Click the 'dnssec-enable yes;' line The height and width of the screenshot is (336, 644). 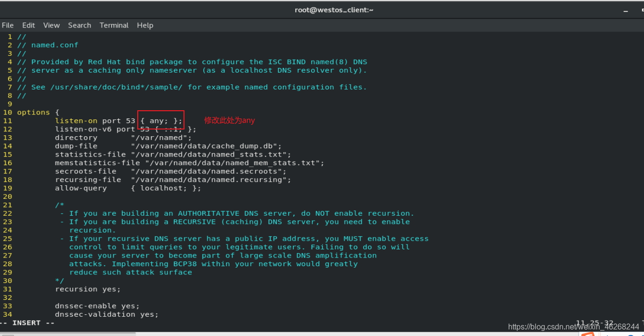pyautogui.click(x=97, y=306)
